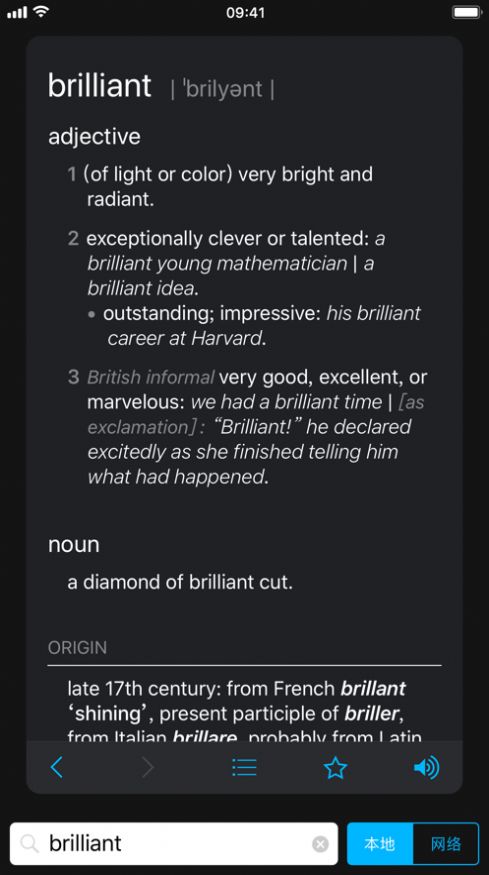Tap definition 3 British informal label

[151, 378]
